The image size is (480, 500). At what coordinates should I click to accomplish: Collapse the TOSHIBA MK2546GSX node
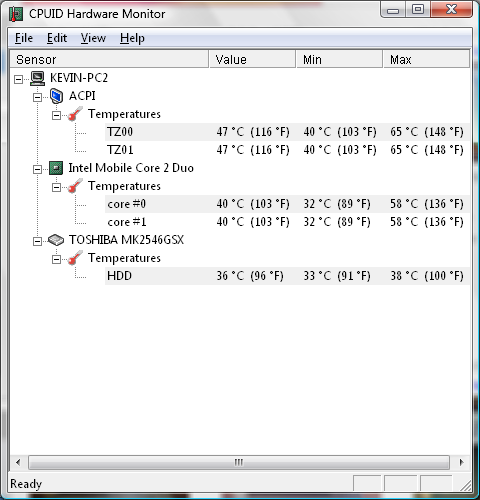[37, 241]
